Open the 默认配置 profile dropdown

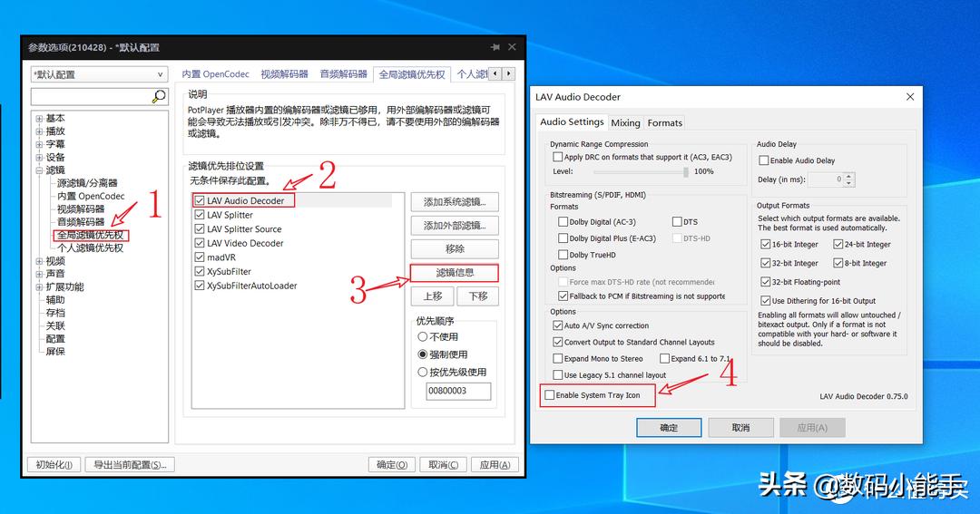[100, 74]
